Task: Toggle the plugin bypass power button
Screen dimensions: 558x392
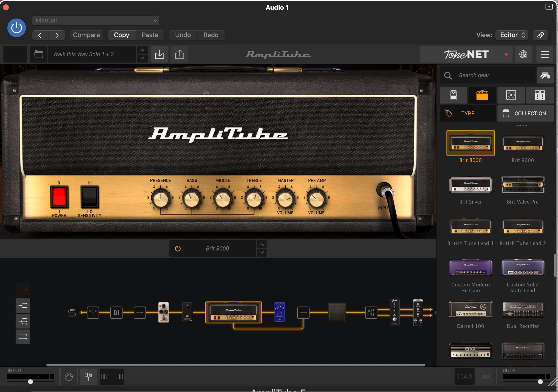Action: coord(17,28)
